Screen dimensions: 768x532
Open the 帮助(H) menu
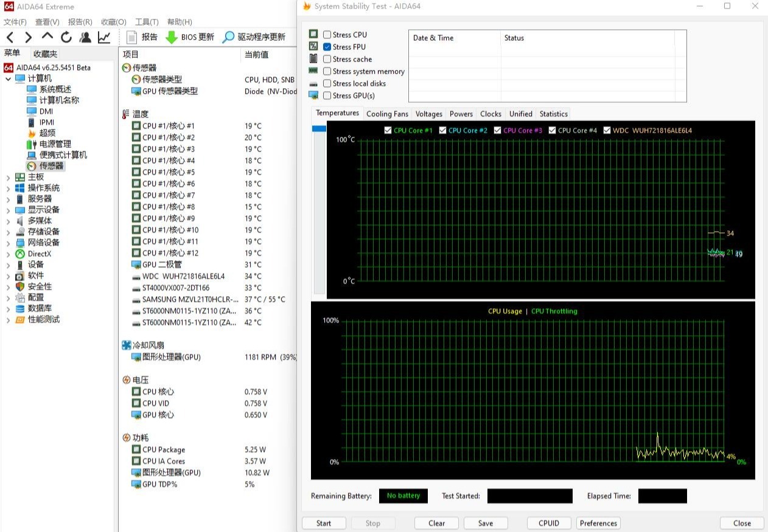pyautogui.click(x=180, y=22)
